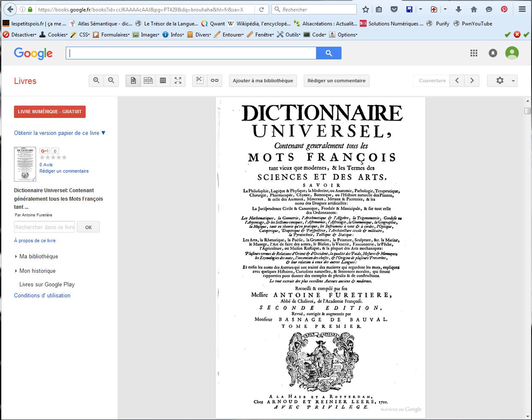Enter full screen reading mode
Viewport: 532px width, 420px height.
click(178, 81)
